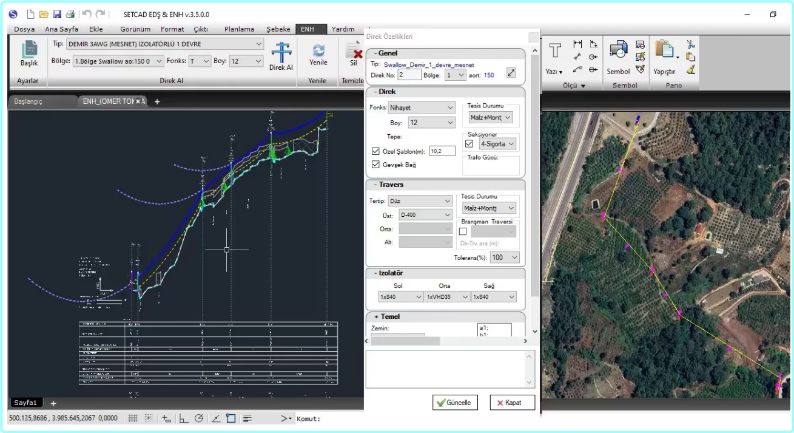Toggle grid display in the status bar
This screenshot has width=794, height=433.
(133, 418)
